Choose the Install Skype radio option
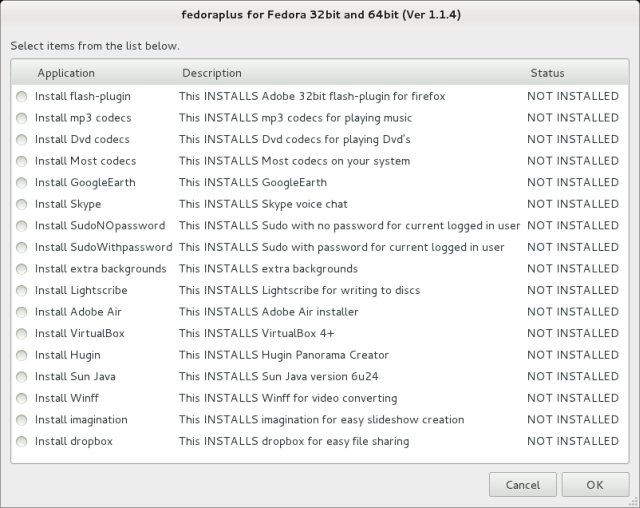Screen dimensions: 640x508 pyautogui.click(x=22, y=204)
